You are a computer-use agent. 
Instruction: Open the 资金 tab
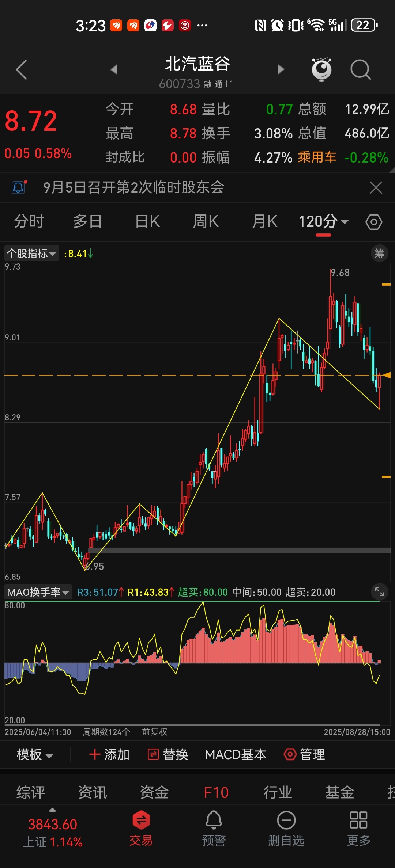pos(154,792)
